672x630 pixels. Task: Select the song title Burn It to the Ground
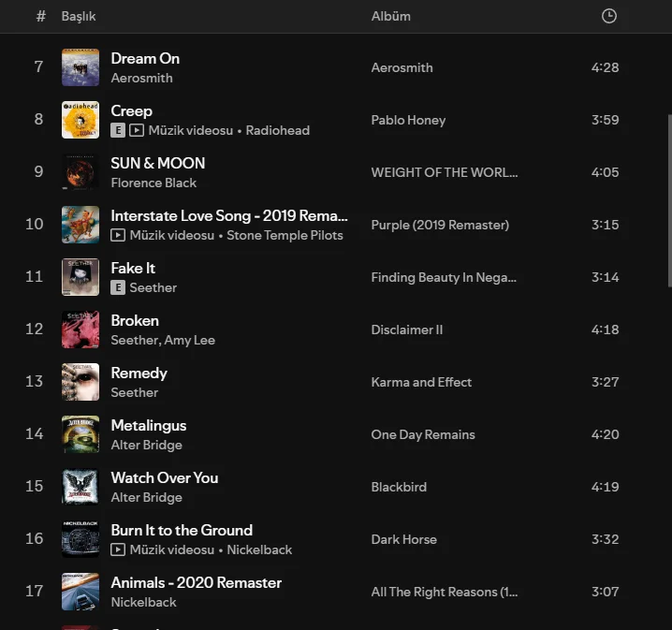pyautogui.click(x=182, y=531)
